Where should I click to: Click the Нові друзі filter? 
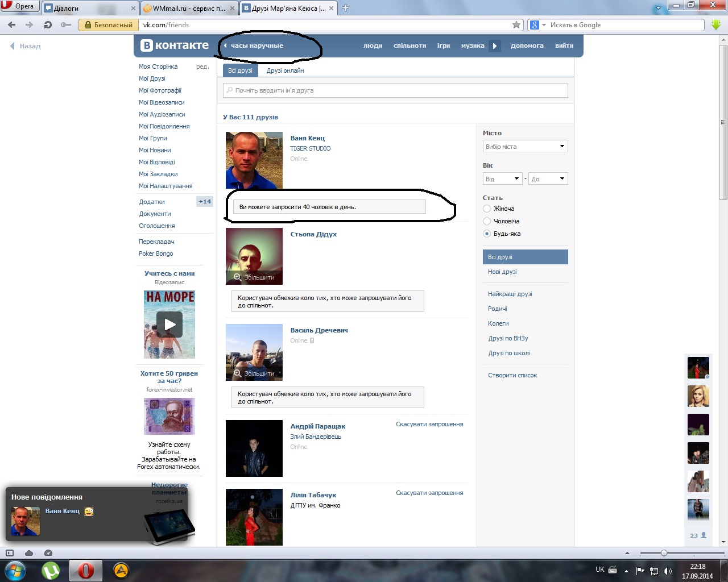(502, 272)
